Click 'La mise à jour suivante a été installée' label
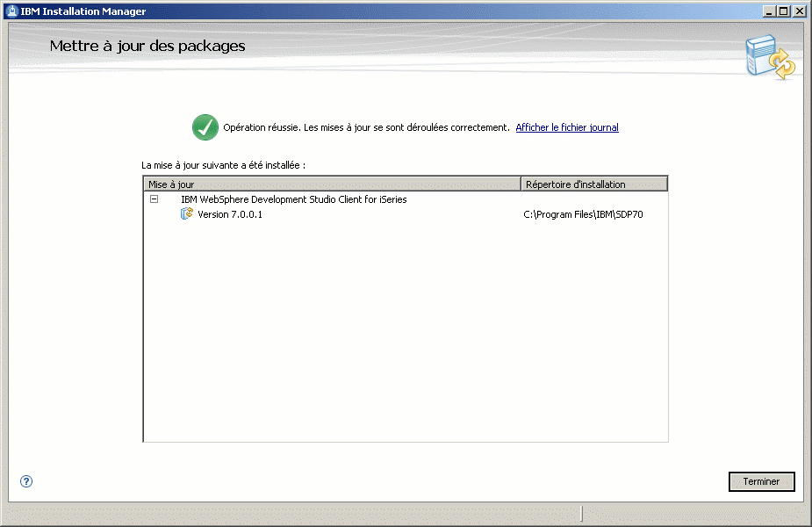 click(x=223, y=165)
